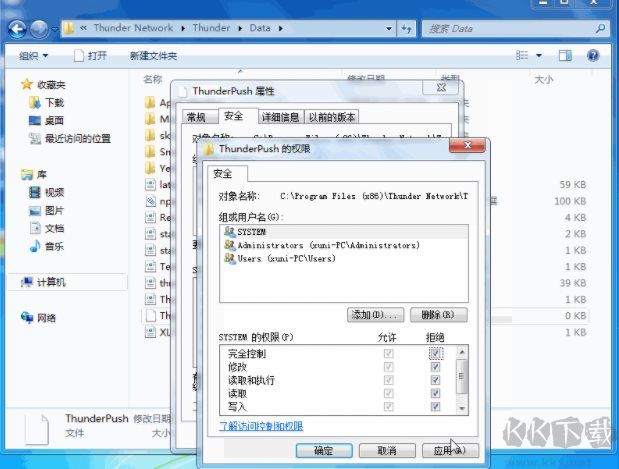The width and height of the screenshot is (619, 469).
Task: Click the change view icon
Action: click(522, 55)
